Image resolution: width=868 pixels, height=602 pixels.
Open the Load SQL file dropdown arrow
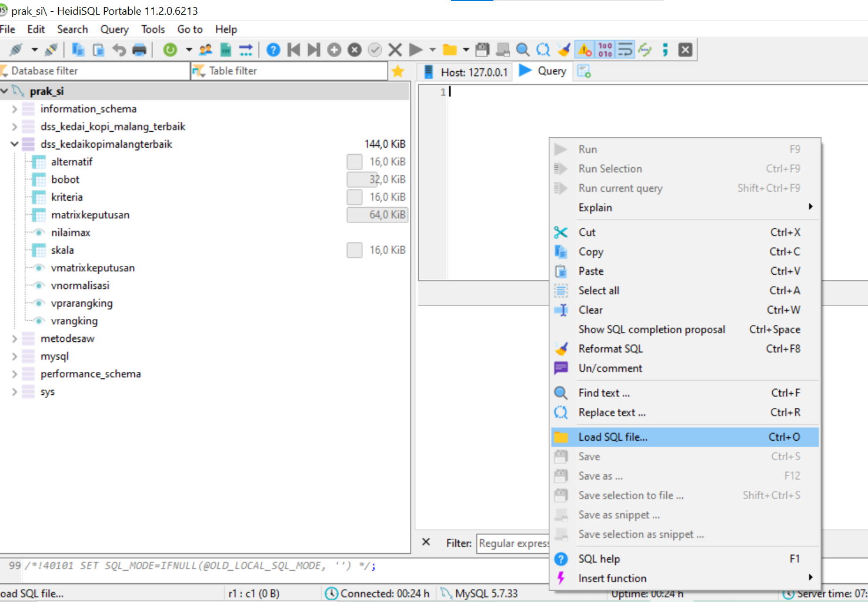[x=466, y=50]
